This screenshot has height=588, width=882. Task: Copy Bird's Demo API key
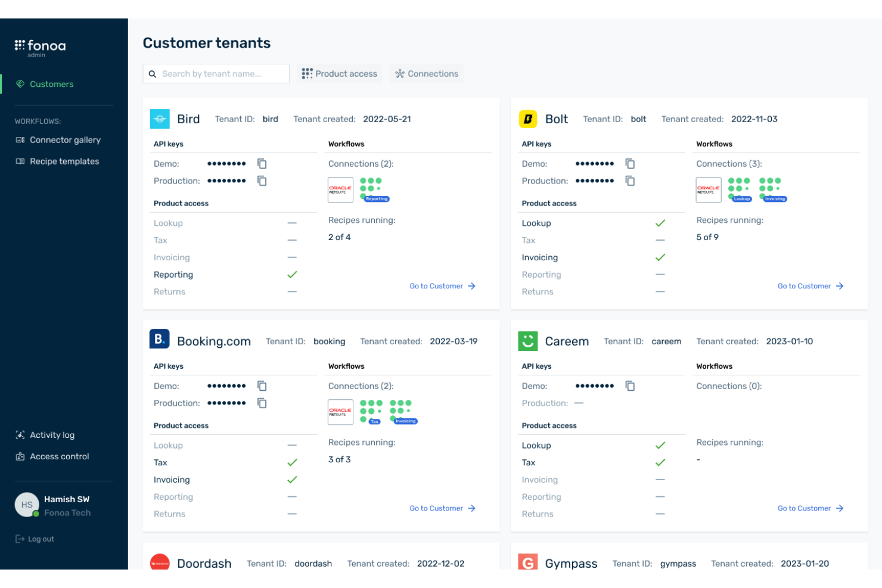(262, 163)
